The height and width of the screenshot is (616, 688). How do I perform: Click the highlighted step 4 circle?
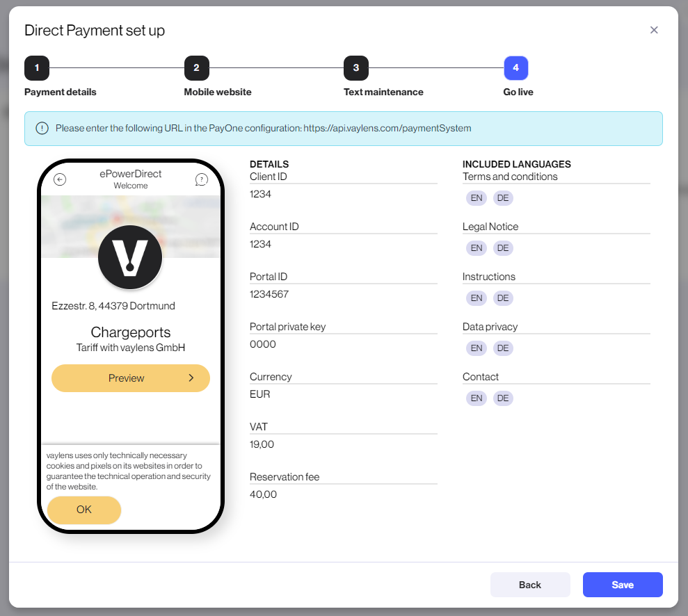tap(515, 68)
